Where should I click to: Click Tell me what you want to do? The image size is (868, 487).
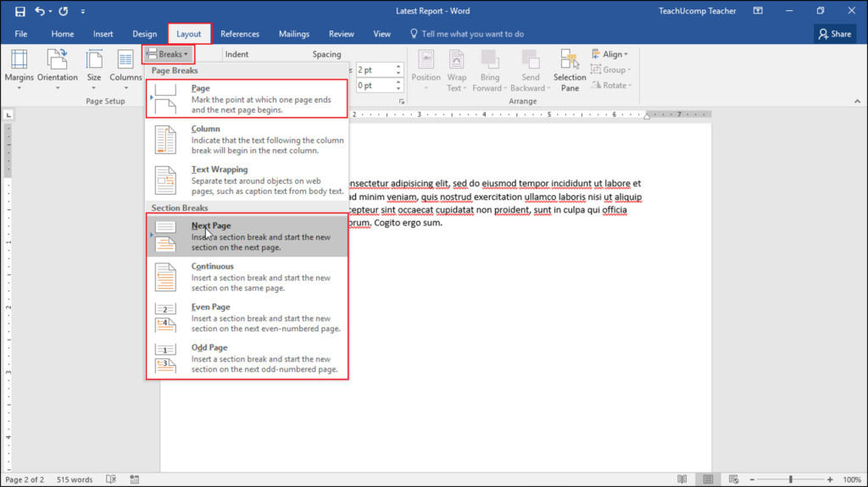472,34
